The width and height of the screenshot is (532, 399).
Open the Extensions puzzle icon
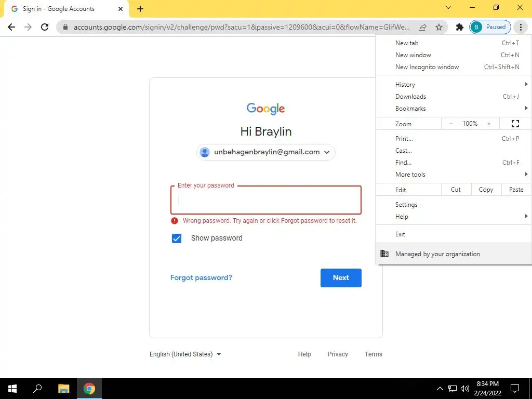click(x=460, y=27)
